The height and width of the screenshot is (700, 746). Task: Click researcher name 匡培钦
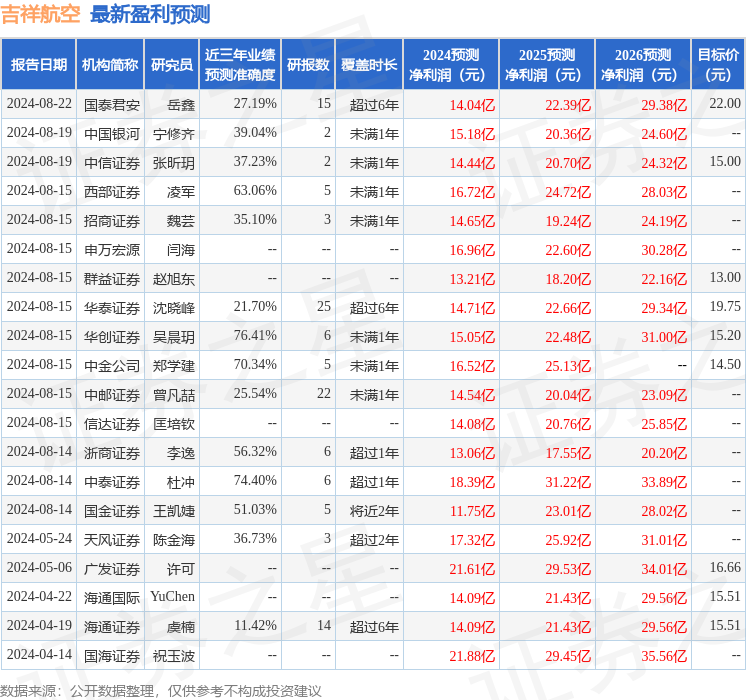tap(174, 424)
